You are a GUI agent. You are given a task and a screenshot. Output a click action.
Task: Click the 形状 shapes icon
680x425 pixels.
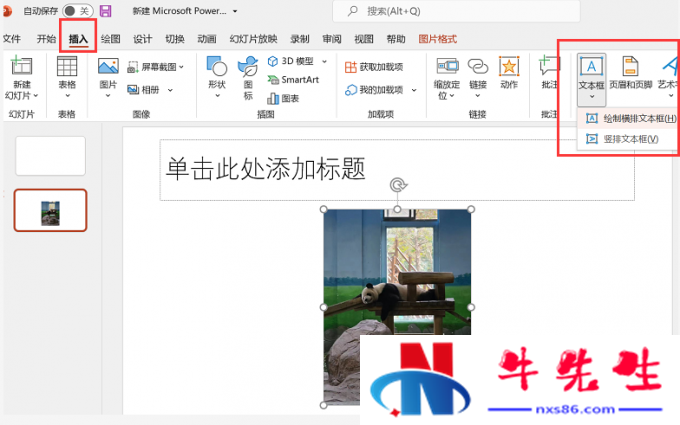coord(217,66)
